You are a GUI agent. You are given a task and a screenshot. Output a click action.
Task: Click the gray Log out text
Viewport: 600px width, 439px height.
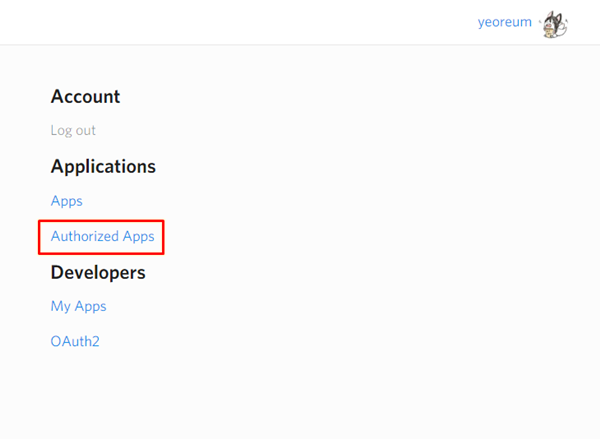[73, 131]
